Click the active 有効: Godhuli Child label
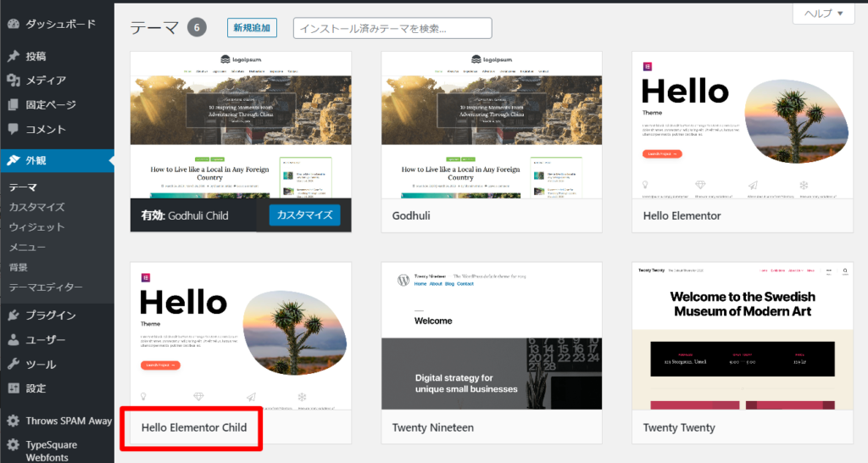The image size is (868, 463). pyautogui.click(x=184, y=215)
